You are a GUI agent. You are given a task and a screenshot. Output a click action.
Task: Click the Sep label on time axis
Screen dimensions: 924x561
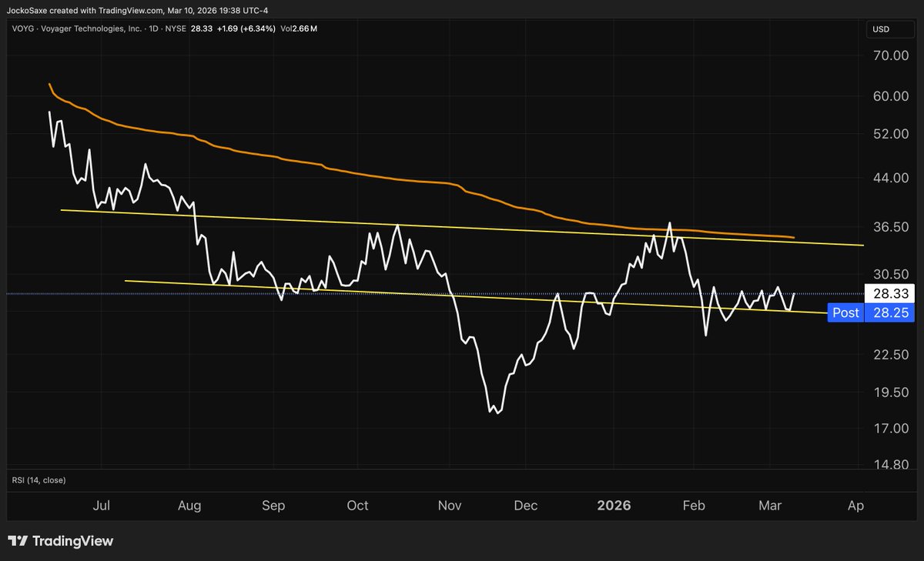click(x=273, y=506)
